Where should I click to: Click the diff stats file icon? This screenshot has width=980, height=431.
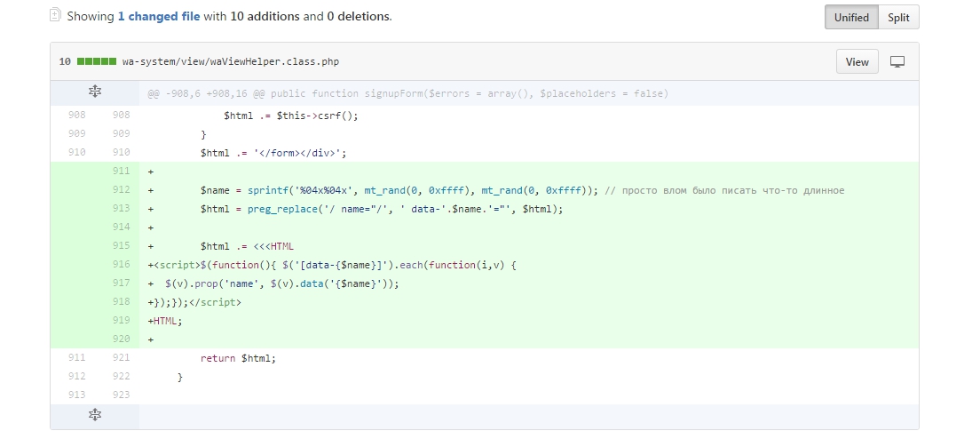pyautogui.click(x=55, y=14)
